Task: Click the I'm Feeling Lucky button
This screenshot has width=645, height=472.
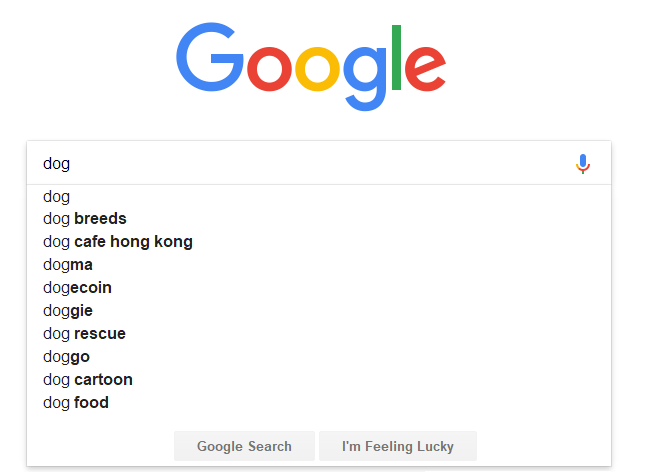Action: (398, 446)
